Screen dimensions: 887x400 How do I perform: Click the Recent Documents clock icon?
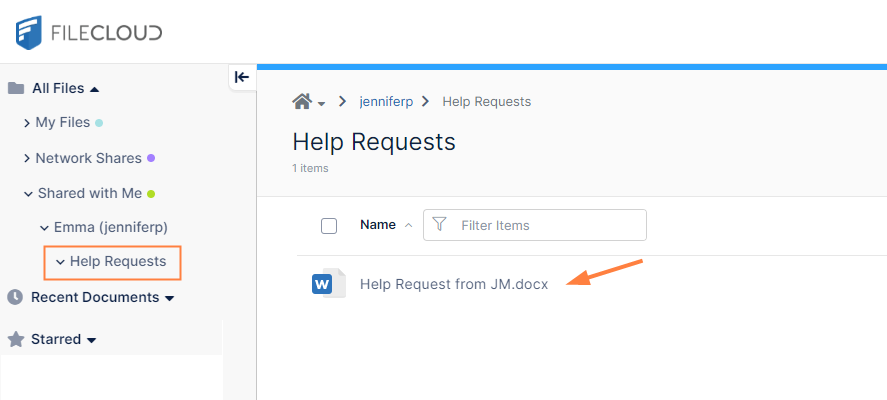[15, 297]
